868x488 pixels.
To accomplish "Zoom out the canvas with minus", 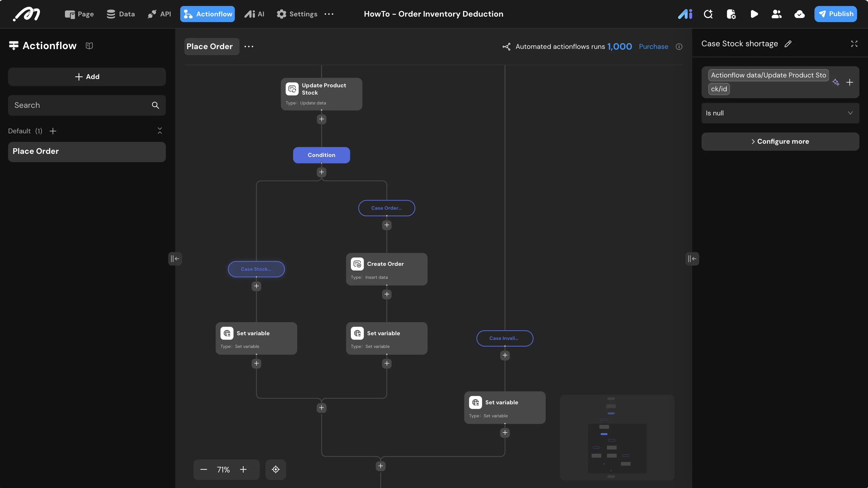I will click(x=204, y=470).
